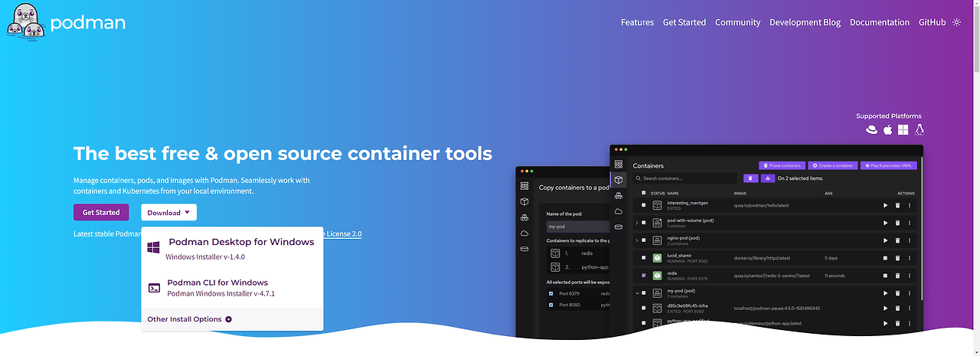Click Prune containers in Containers window

click(x=782, y=165)
